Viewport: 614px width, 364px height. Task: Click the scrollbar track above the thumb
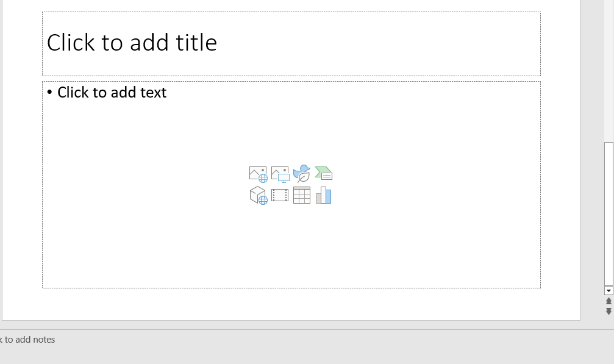tap(609, 73)
